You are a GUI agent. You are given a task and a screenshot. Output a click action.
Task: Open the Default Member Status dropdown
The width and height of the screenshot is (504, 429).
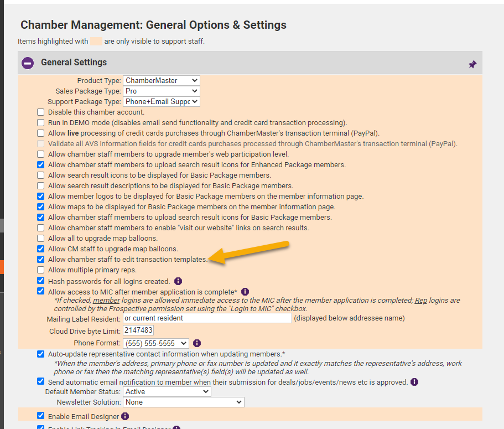click(167, 392)
